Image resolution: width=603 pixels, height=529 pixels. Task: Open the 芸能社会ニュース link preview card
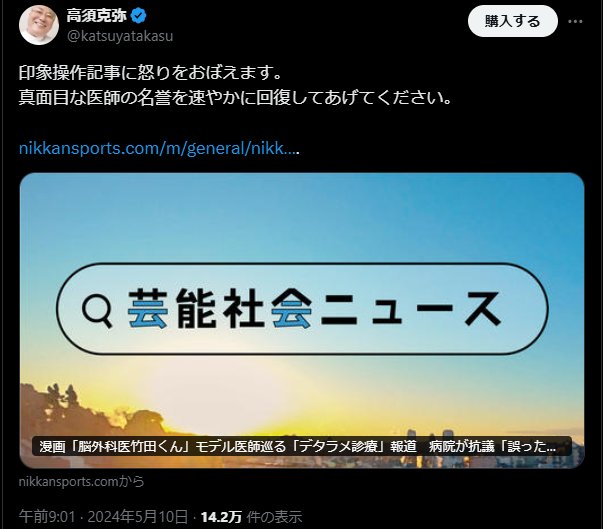click(x=302, y=320)
